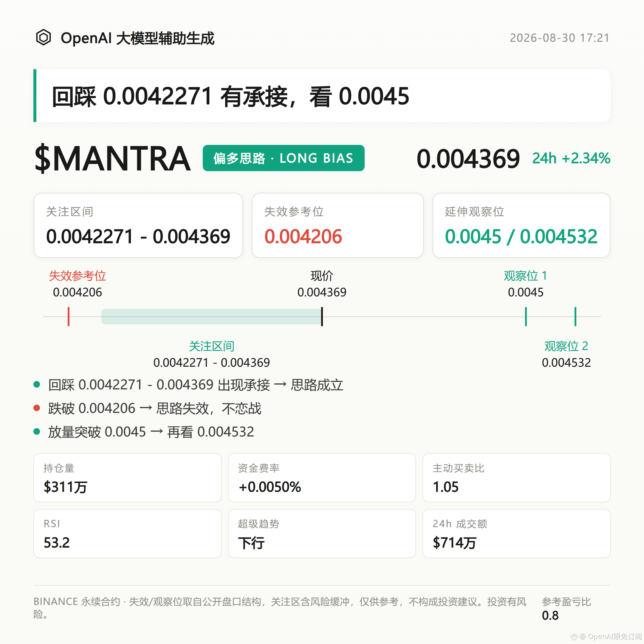Open the 24h 成交额 $714万 stat card
Image resolution: width=644 pixels, height=644 pixels.
click(516, 533)
